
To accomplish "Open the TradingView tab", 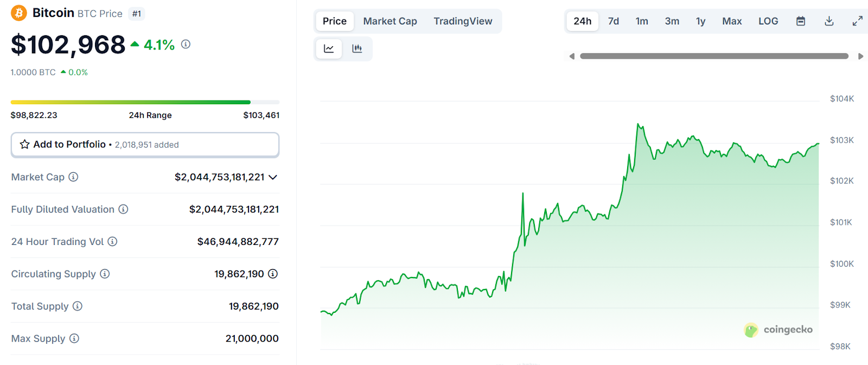I will [x=463, y=21].
